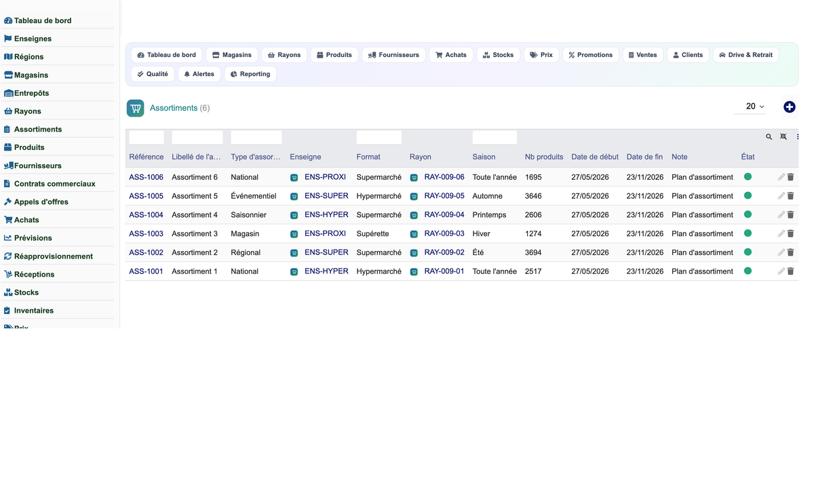Click the Supérette format cell
This screenshot has width=814, height=504.
coord(373,233)
